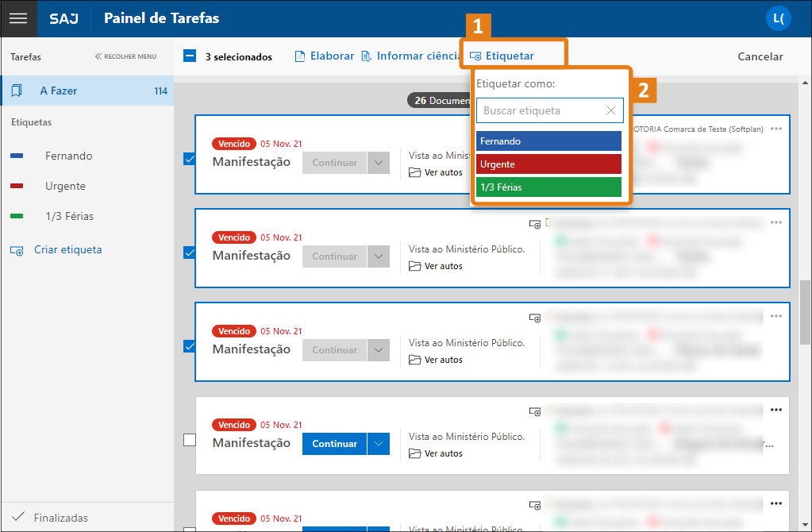
Task: Choose red Urgente tag from dropdown
Action: coord(548,164)
